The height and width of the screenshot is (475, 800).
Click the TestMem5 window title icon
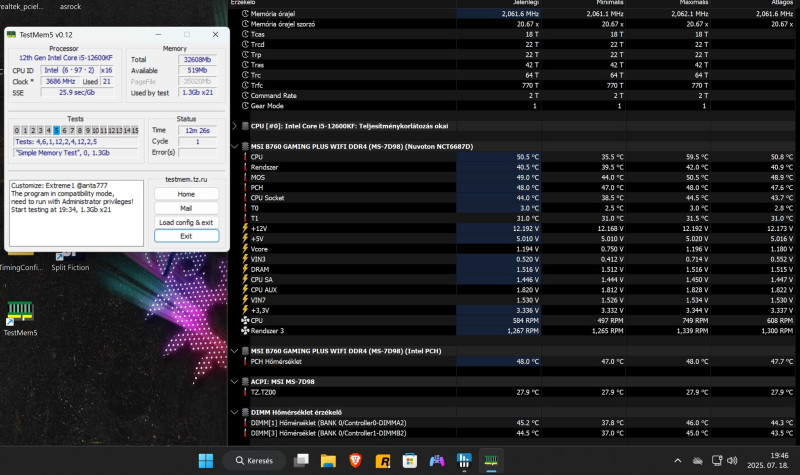(11, 35)
